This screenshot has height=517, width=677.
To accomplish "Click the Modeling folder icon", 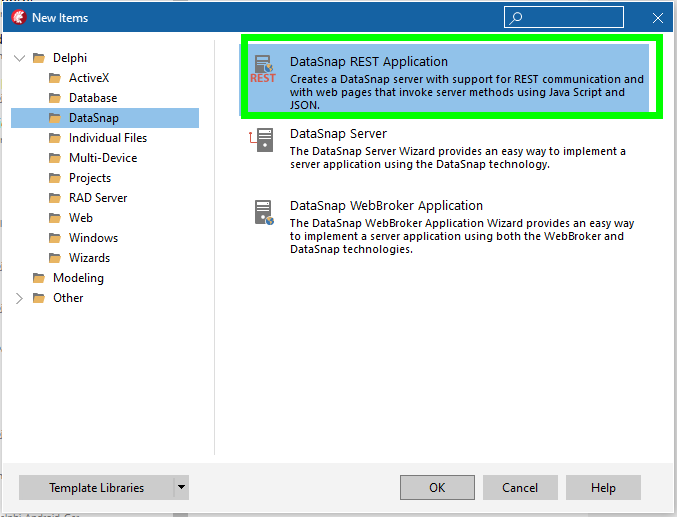I will (x=39, y=278).
